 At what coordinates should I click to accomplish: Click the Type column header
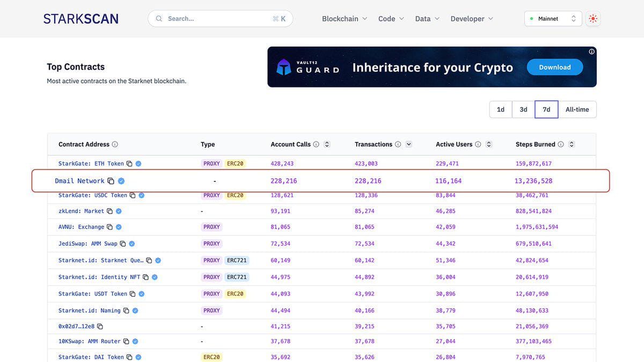click(x=208, y=144)
